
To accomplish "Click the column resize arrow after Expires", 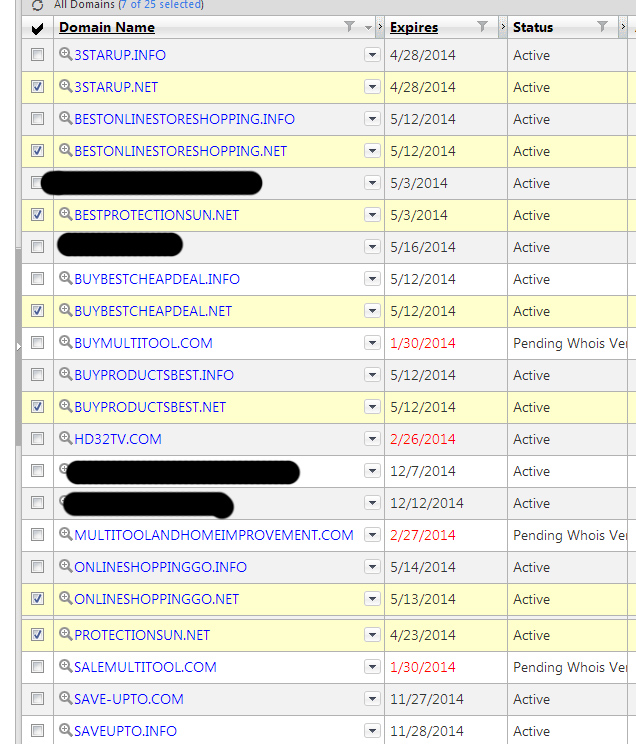I will coord(503,27).
